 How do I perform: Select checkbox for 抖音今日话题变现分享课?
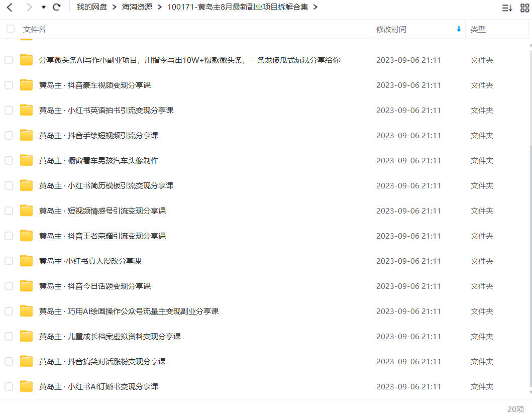pos(9,286)
